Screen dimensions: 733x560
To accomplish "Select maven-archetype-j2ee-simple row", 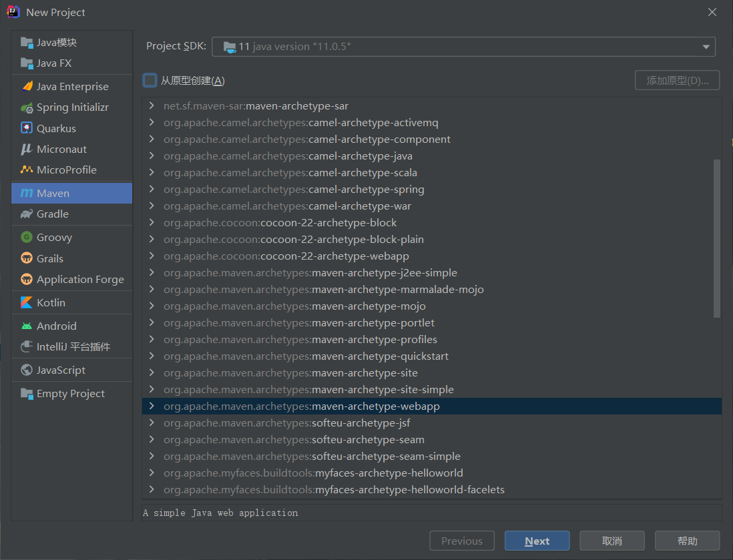I will coord(431,272).
